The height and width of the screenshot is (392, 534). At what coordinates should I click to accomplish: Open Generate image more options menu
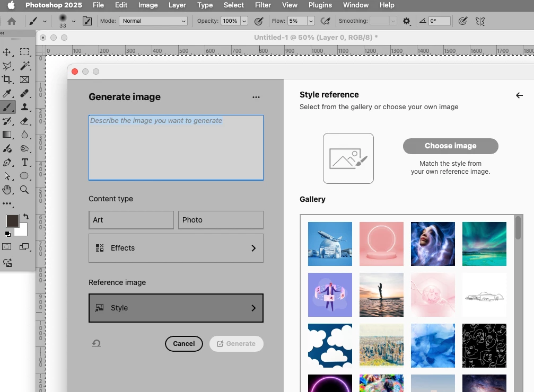[x=256, y=97]
